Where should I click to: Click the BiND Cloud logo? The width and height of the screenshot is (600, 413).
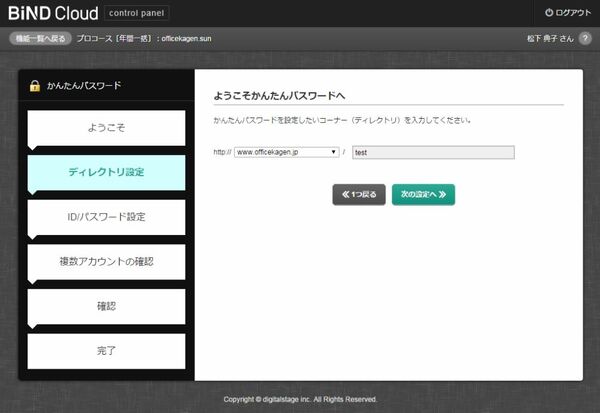tap(53, 13)
